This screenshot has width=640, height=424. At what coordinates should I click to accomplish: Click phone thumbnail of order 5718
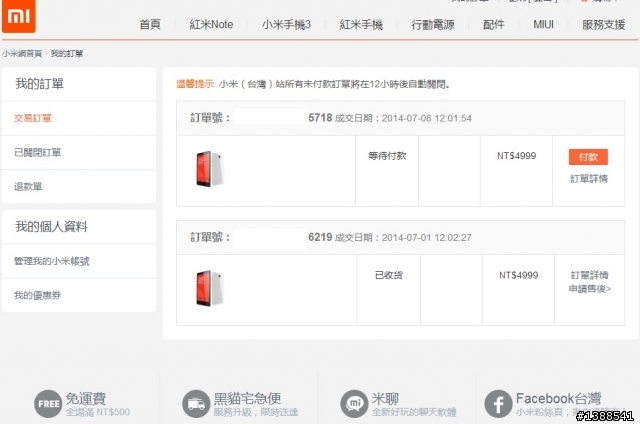point(210,169)
